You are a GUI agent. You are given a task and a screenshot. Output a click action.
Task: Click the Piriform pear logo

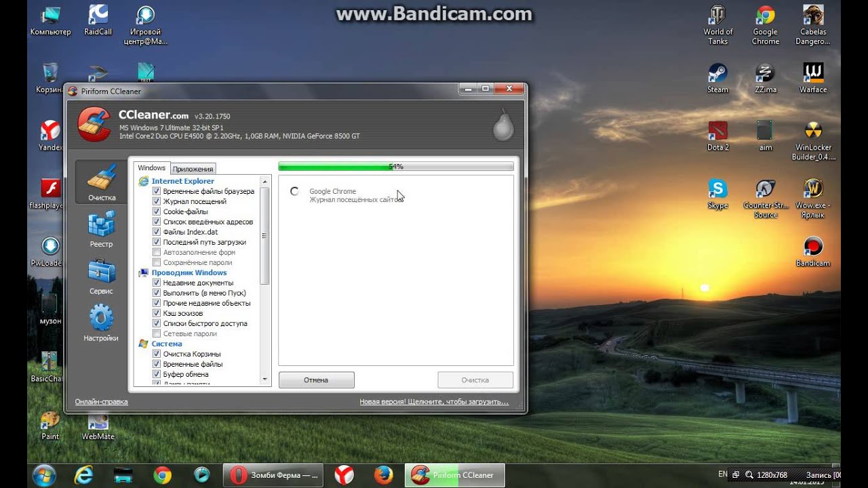tap(503, 125)
